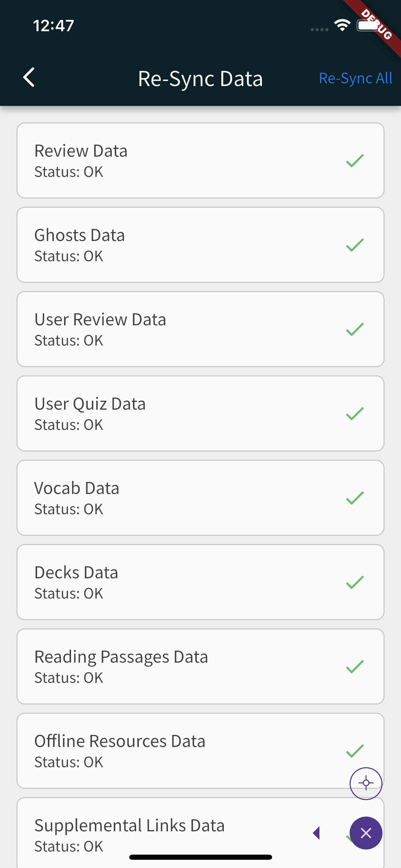Tap the Vocab Data title text
The width and height of the screenshot is (401, 868).
[77, 488]
